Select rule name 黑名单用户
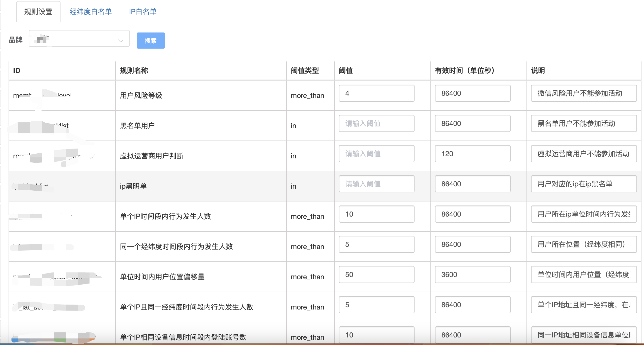The height and width of the screenshot is (345, 644). pos(137,126)
